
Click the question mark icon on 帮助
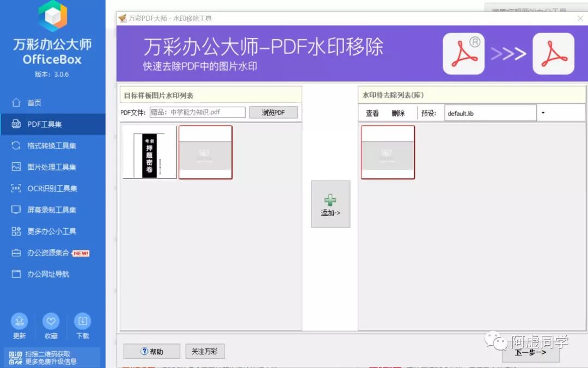[144, 351]
